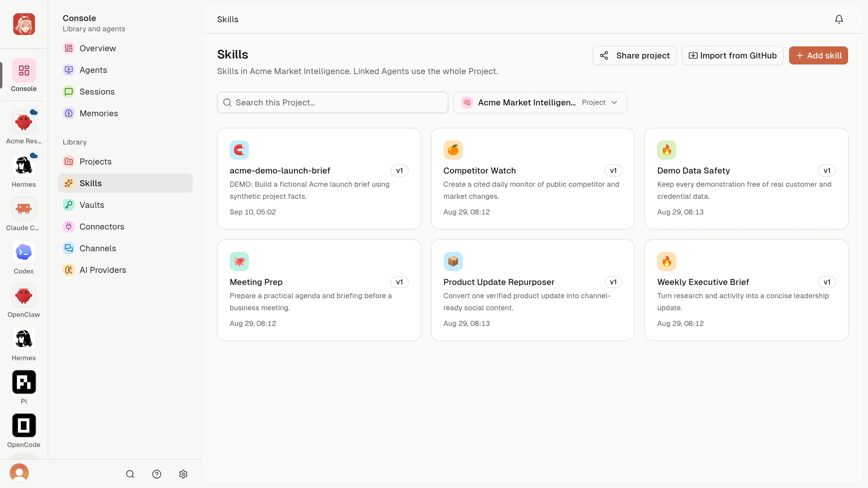Open Sessions in the sidebar
Viewport: 868px width, 488px height.
[x=125, y=92]
